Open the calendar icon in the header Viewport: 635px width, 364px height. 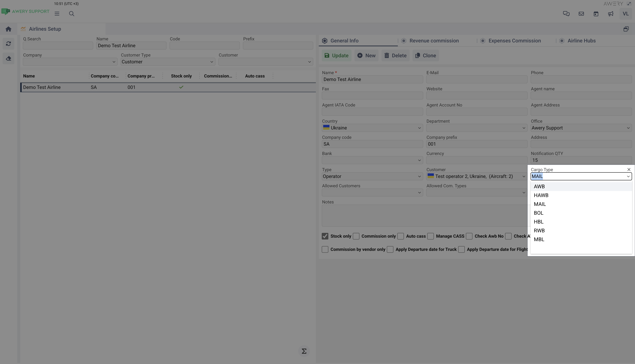point(596,14)
